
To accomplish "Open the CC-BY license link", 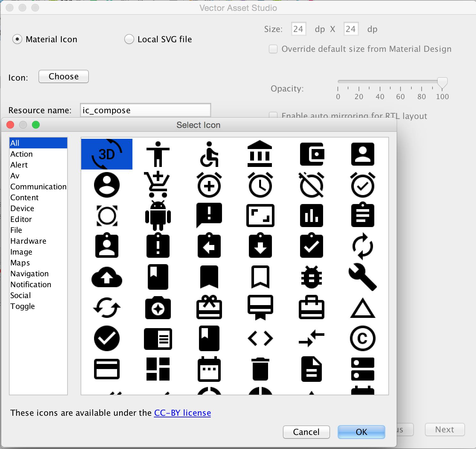I will 182,413.
